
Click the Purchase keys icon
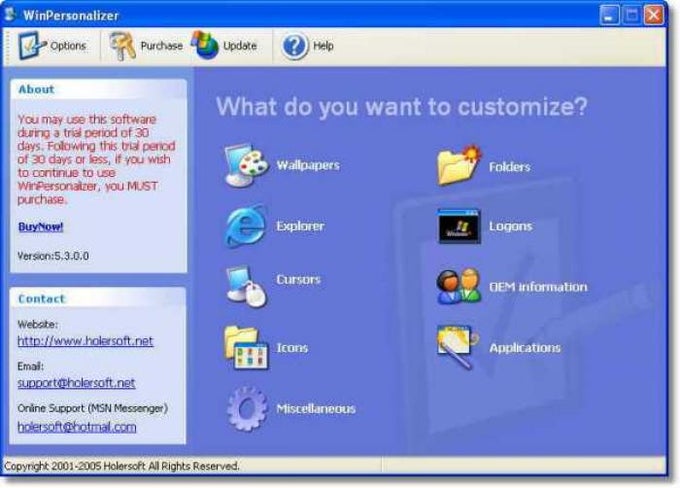coord(123,46)
